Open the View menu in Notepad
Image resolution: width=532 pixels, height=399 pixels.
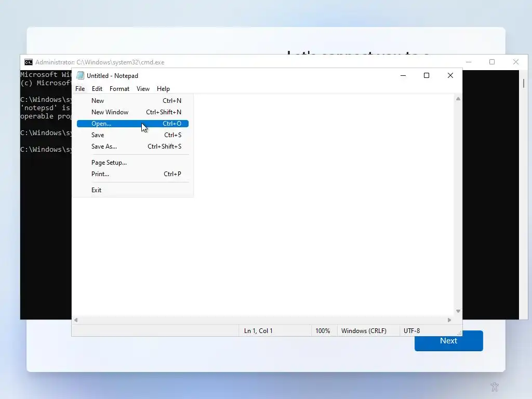[143, 89]
